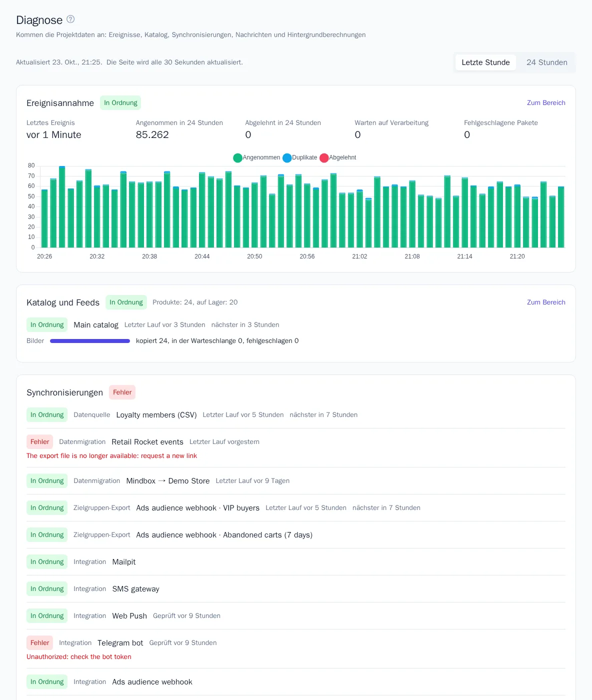The height and width of the screenshot is (700, 592).
Task: Open the help icon beside the Diagnose title
Action: (70, 19)
